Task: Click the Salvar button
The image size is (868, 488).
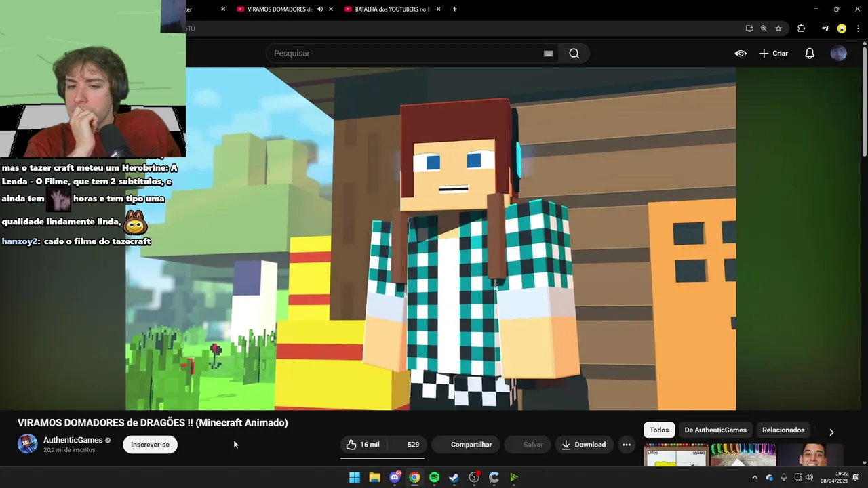Action: pyautogui.click(x=527, y=445)
